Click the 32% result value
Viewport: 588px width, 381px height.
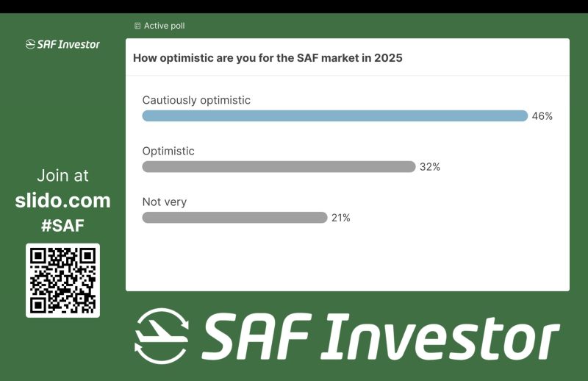tap(430, 167)
